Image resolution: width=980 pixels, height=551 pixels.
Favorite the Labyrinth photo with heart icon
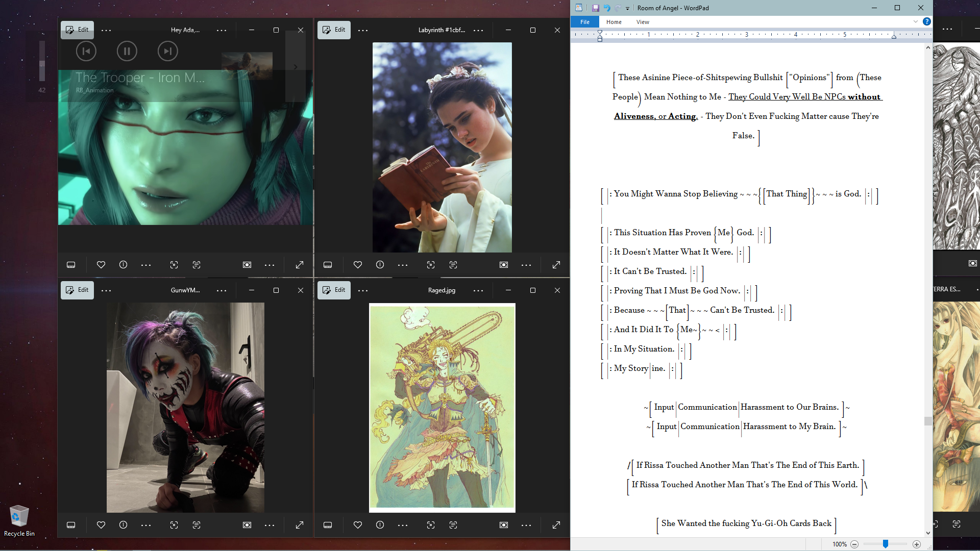[357, 265]
